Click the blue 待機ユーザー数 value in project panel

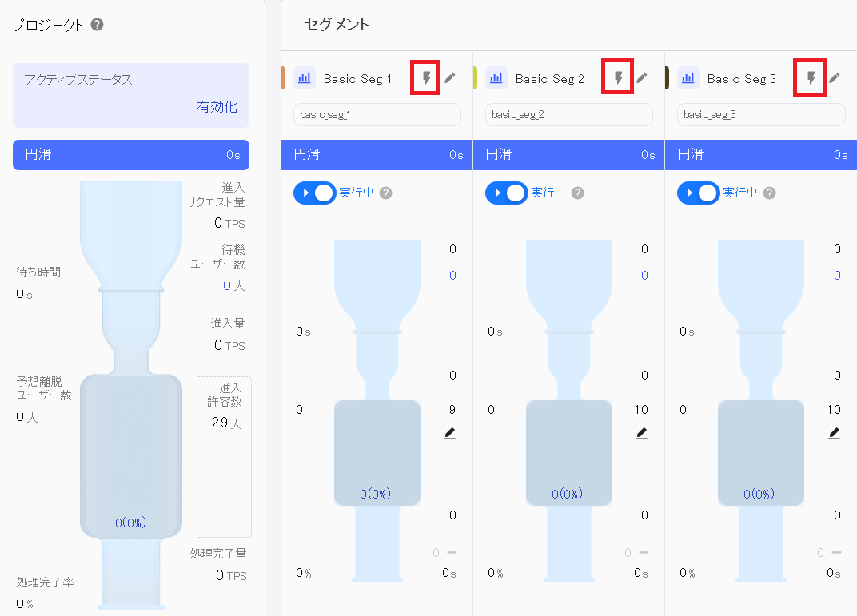[x=227, y=285]
